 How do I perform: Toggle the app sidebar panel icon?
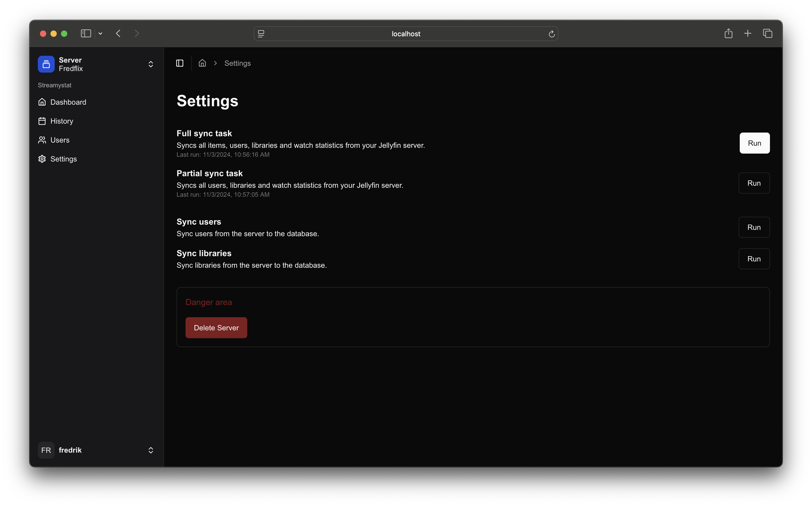(x=179, y=63)
